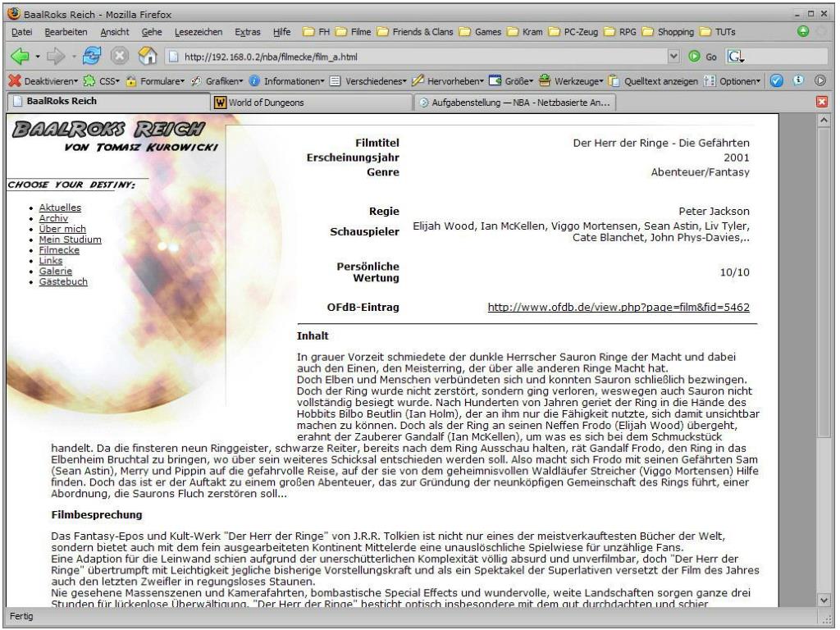Click the scrollbar up arrow
Image resolution: width=840 pixels, height=630 pixels.
coord(824,121)
